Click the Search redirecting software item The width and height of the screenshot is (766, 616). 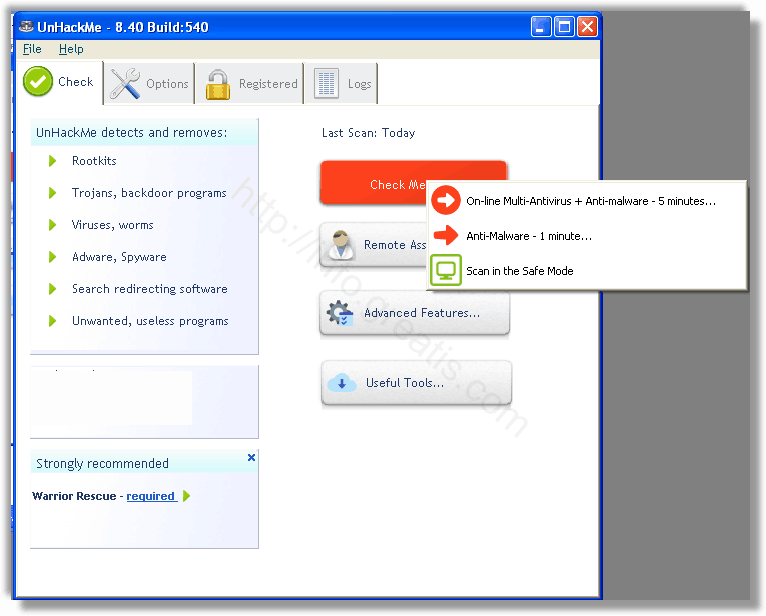pyautogui.click(x=149, y=289)
